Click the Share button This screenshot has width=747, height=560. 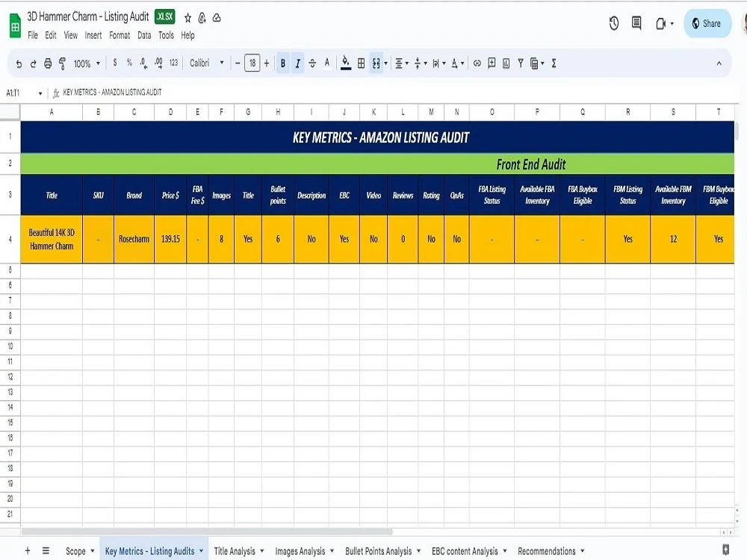click(x=707, y=23)
